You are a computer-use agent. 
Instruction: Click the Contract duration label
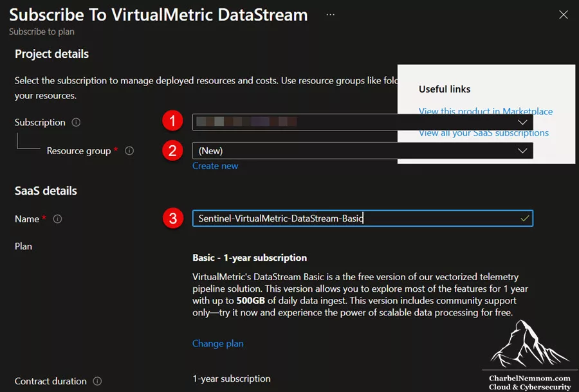click(51, 381)
